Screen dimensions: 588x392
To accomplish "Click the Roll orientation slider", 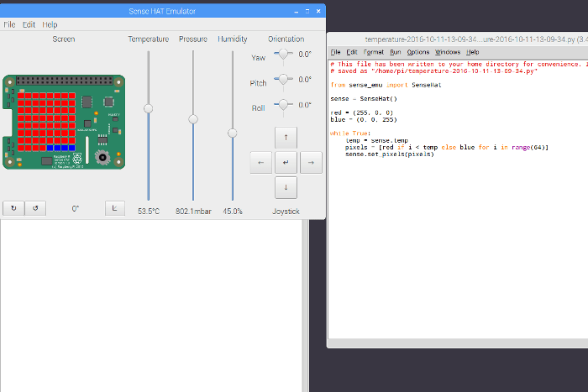I will coord(283,105).
